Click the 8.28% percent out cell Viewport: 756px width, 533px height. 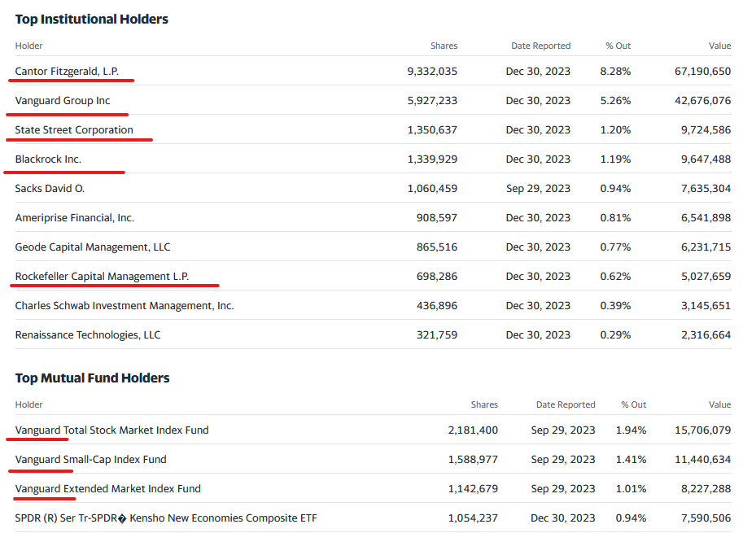pyautogui.click(x=615, y=72)
